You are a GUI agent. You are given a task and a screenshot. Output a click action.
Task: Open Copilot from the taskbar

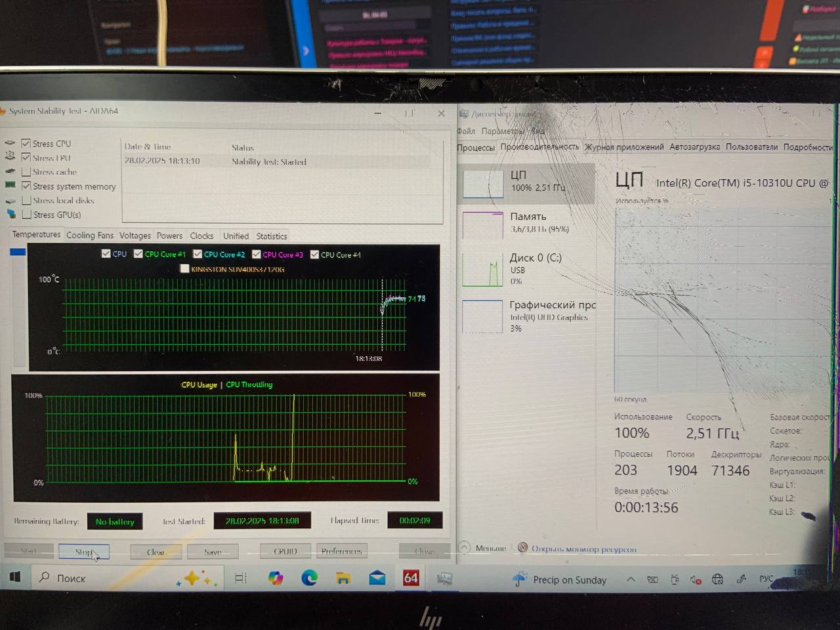click(276, 578)
